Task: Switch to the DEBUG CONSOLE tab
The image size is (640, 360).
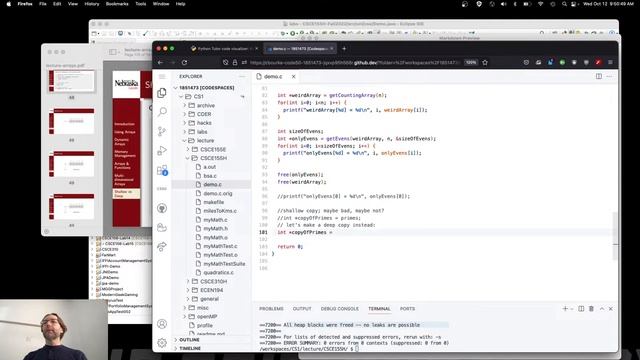Action: pos(340,309)
